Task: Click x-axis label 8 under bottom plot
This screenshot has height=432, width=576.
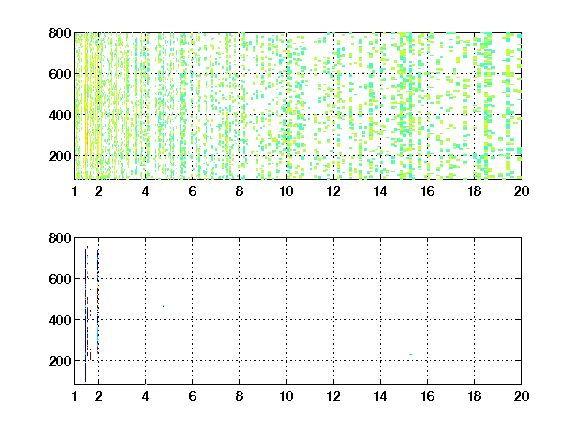Action: (x=240, y=396)
